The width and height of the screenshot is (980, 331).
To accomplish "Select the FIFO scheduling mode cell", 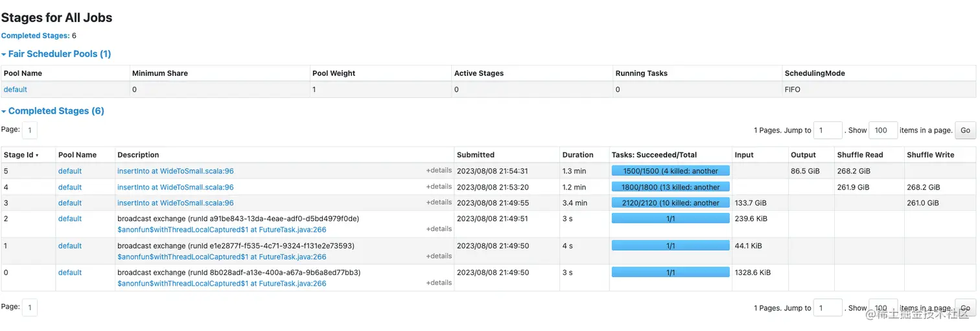I will coord(879,90).
